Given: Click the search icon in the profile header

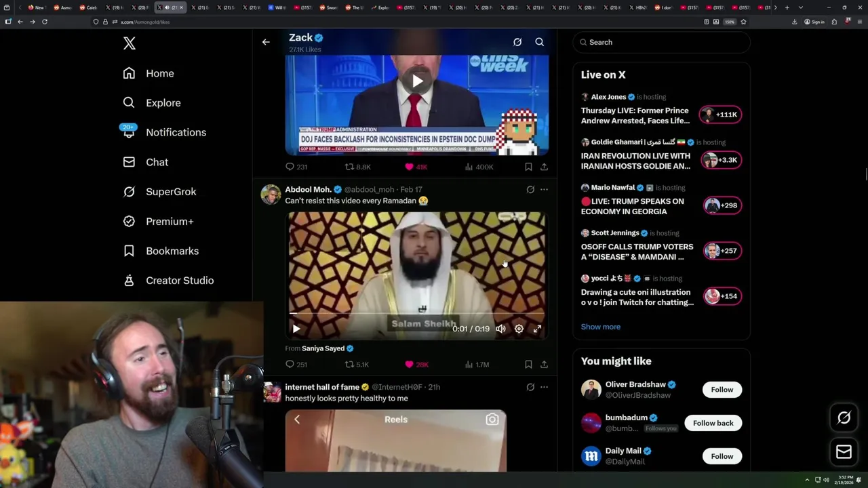Looking at the screenshot, I should coord(540,42).
